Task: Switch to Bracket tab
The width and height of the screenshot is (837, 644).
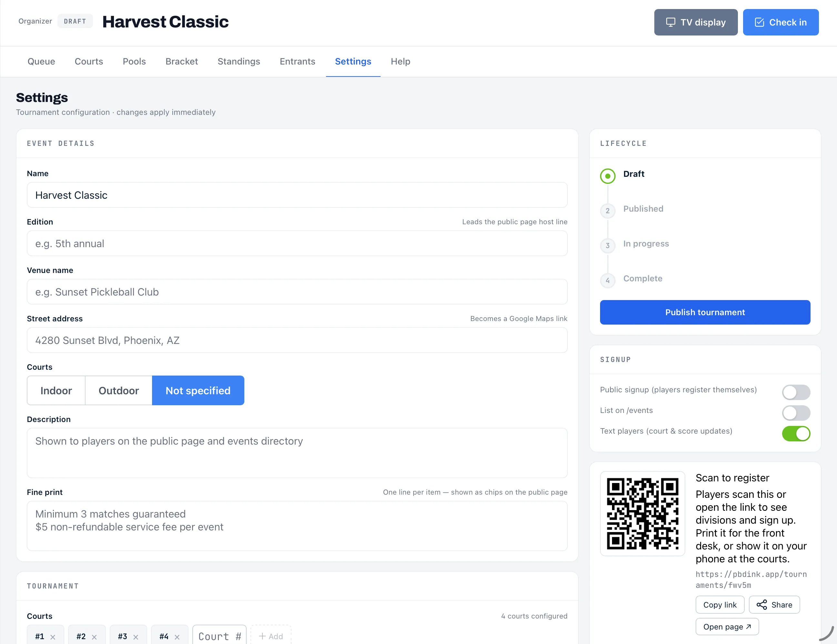Action: click(x=182, y=61)
